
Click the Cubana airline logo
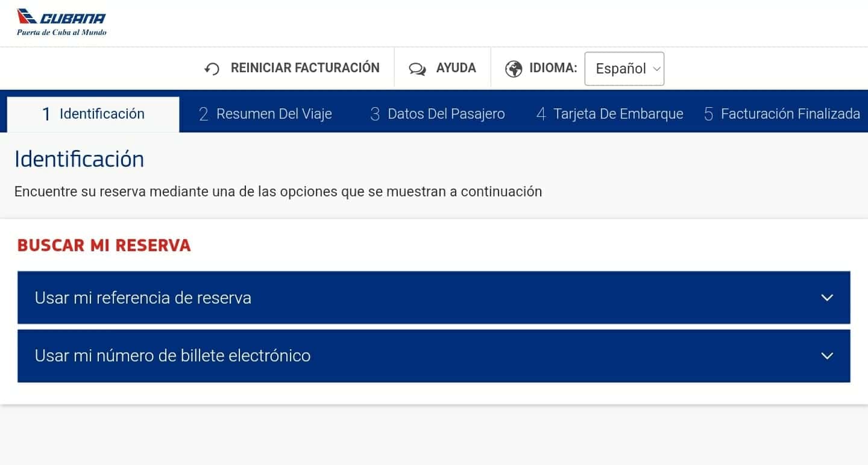click(x=61, y=22)
